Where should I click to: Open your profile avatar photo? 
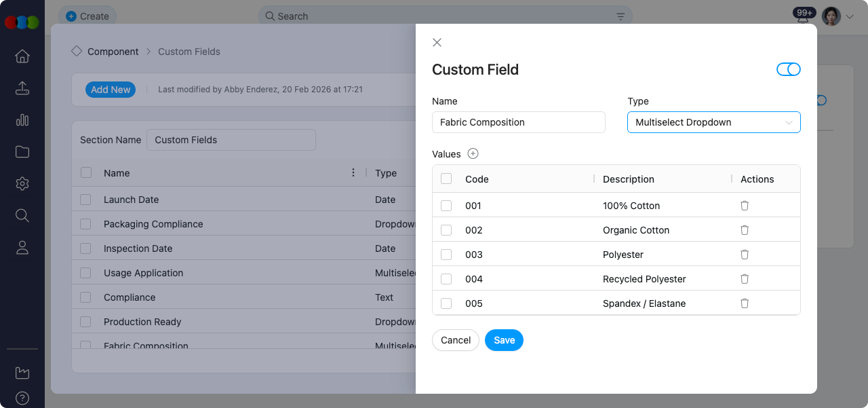pyautogui.click(x=830, y=16)
